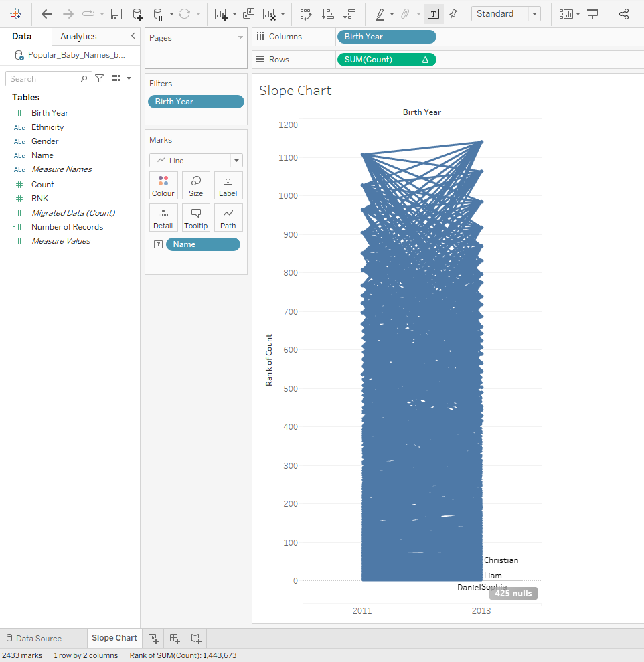The image size is (644, 662).
Task: Click the Save icon in toolbar
Action: [116, 14]
